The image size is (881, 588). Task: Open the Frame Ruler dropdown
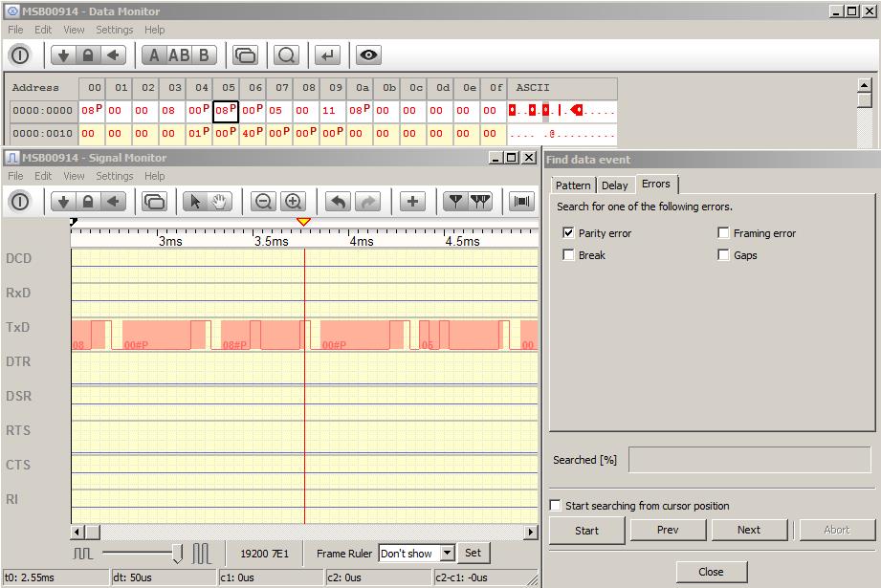click(445, 553)
